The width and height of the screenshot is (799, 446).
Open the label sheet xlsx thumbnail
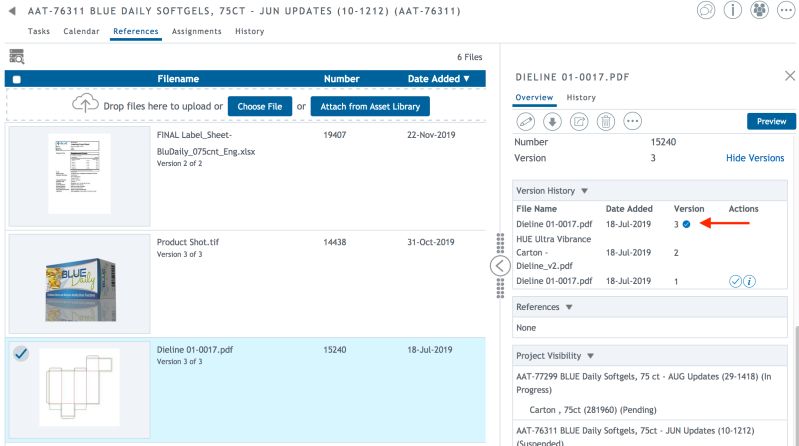(79, 173)
